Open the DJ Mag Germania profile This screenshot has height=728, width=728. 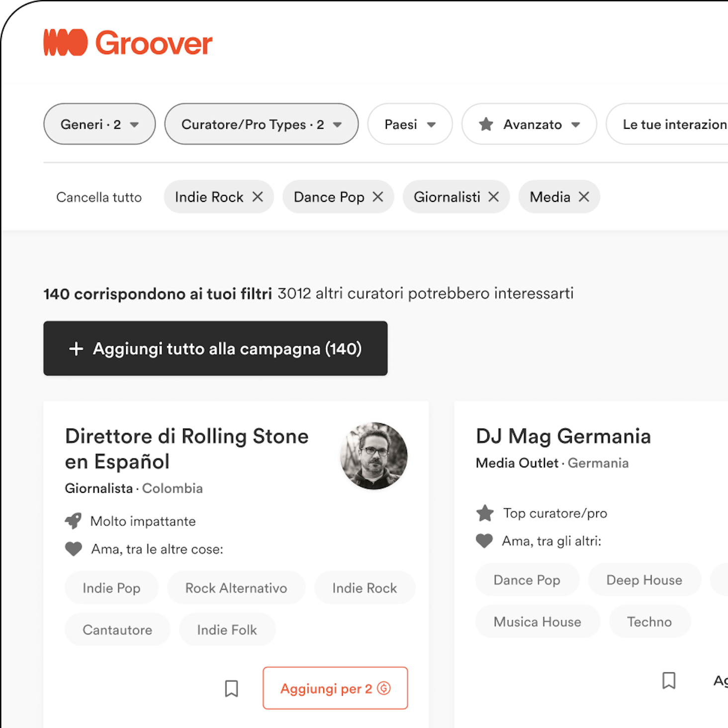[563, 436]
